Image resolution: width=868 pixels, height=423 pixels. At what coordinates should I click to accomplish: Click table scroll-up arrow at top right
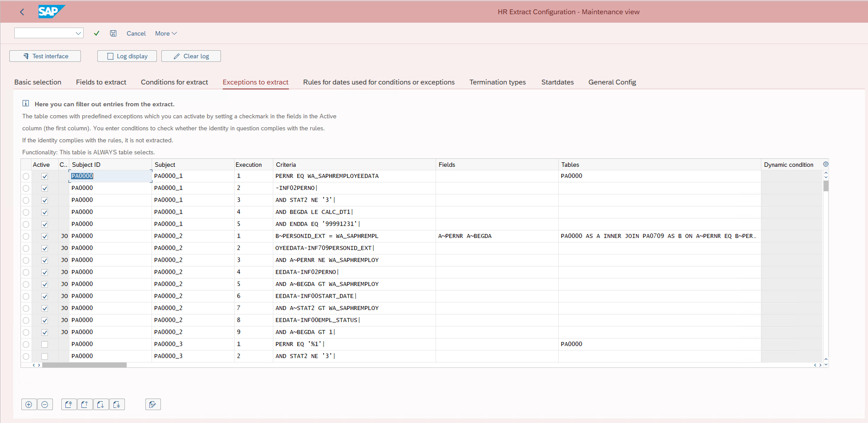coord(826,173)
